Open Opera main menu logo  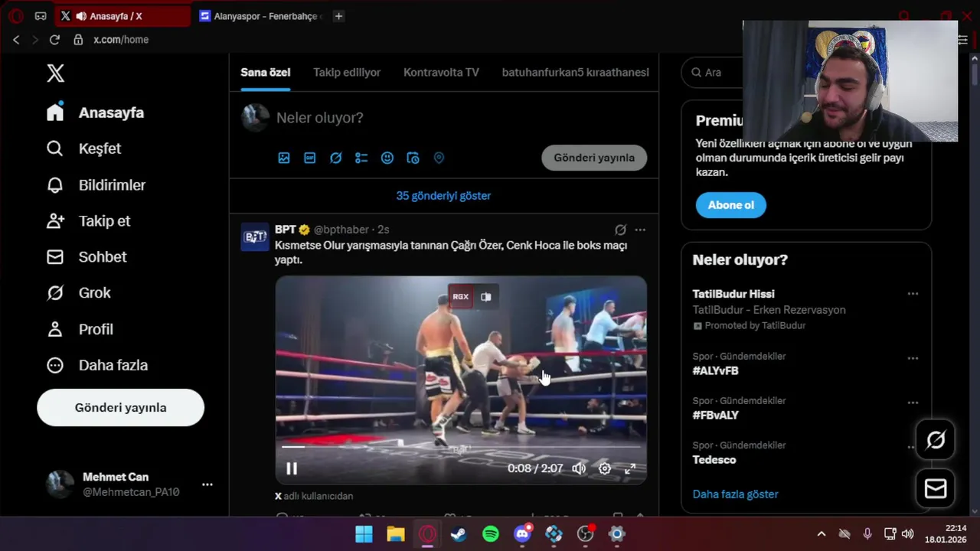click(16, 16)
